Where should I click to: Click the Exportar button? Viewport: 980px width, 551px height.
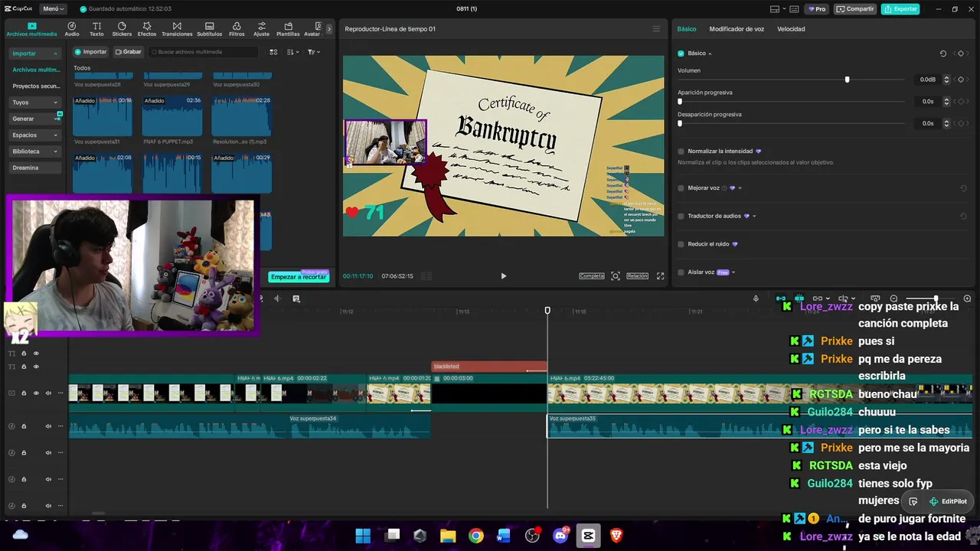click(x=900, y=9)
